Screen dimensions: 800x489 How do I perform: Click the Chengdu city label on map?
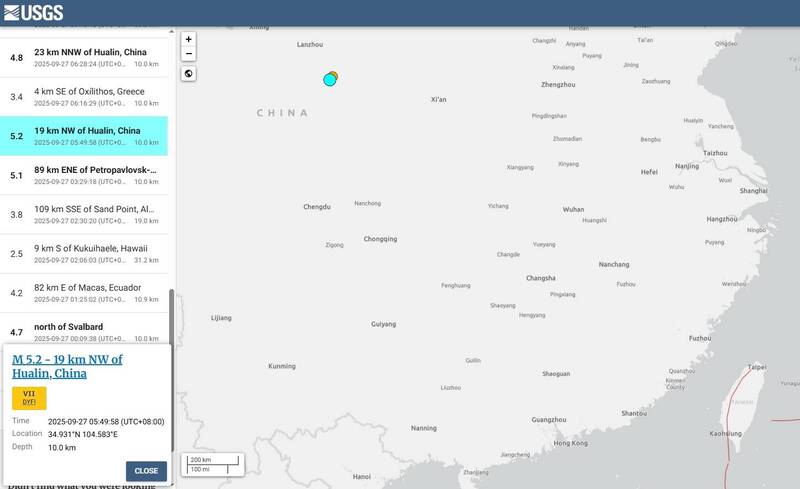coord(316,207)
